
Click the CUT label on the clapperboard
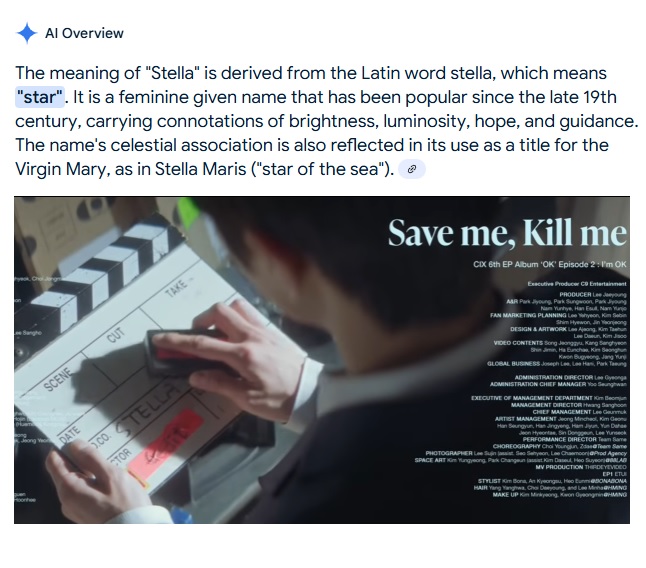click(x=115, y=335)
